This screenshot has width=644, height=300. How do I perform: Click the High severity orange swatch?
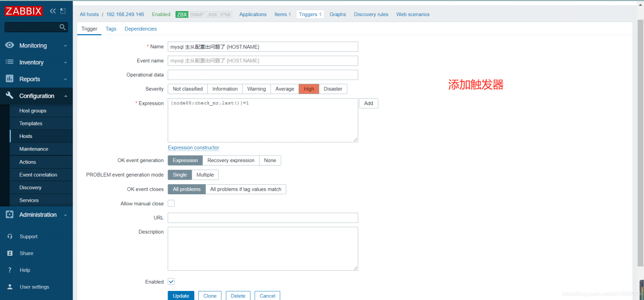[309, 89]
